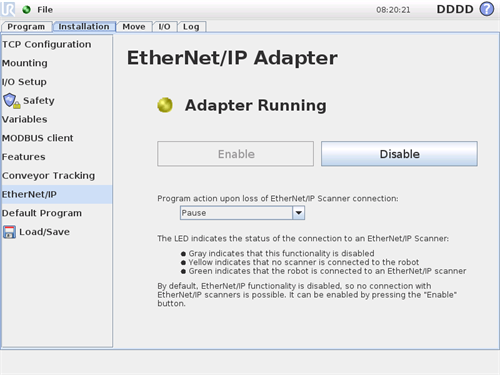The image size is (500, 375).
Task: Click the Load/Save floppy disk icon
Action: point(9,232)
